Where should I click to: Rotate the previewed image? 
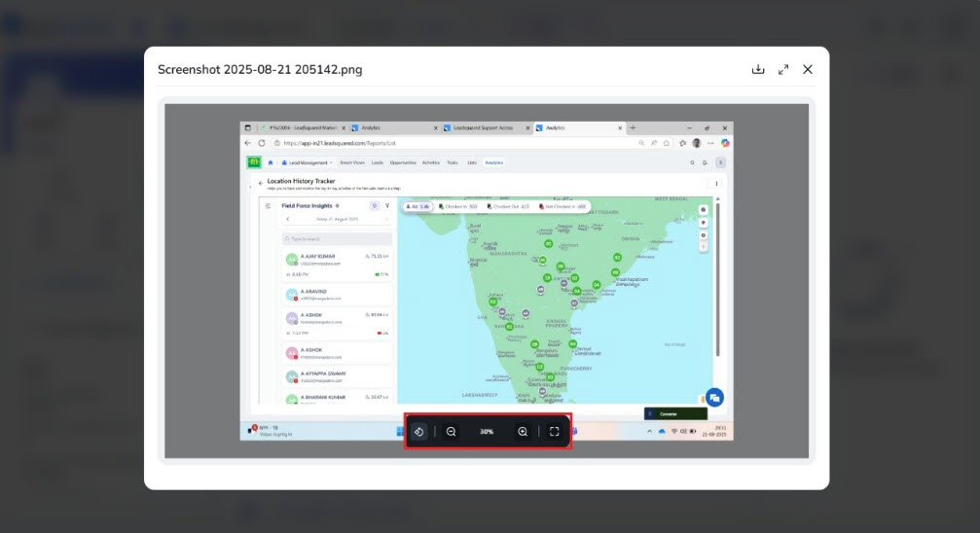418,431
